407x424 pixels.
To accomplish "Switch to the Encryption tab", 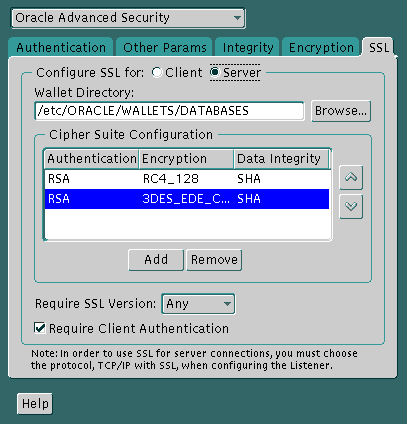I will pos(321,48).
